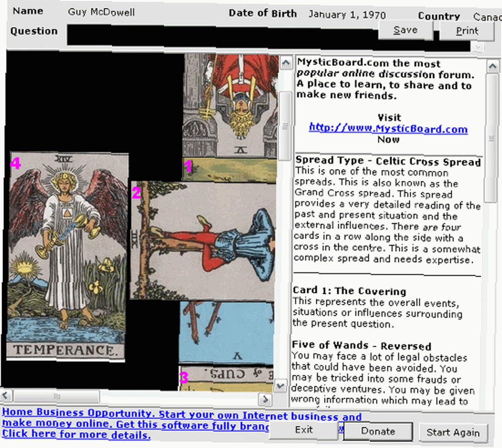
Task: Click inside the Question field
Action: click(x=268, y=38)
